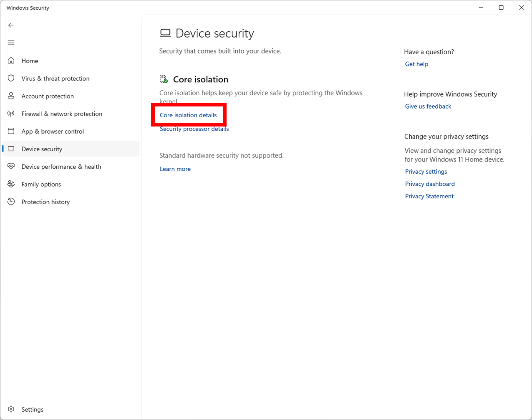Viewport: 532px width, 420px height.
Task: Click the Settings gear icon
Action: pos(11,409)
